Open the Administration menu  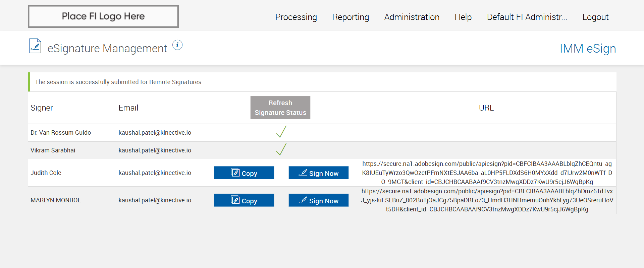click(412, 17)
